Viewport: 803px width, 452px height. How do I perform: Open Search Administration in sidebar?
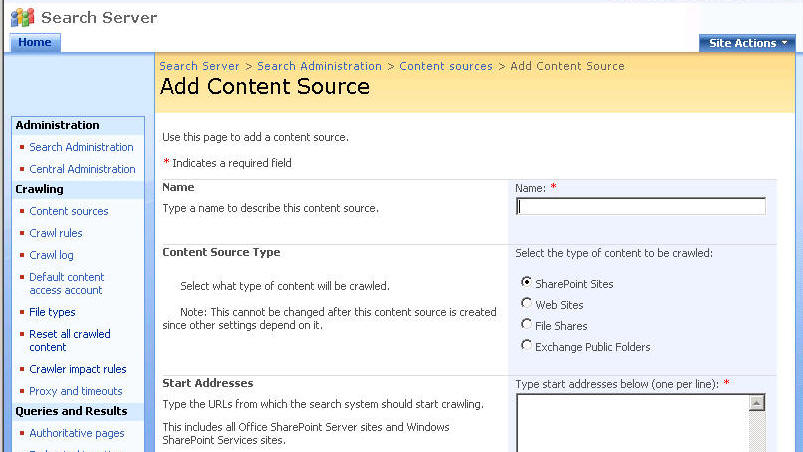tap(81, 147)
